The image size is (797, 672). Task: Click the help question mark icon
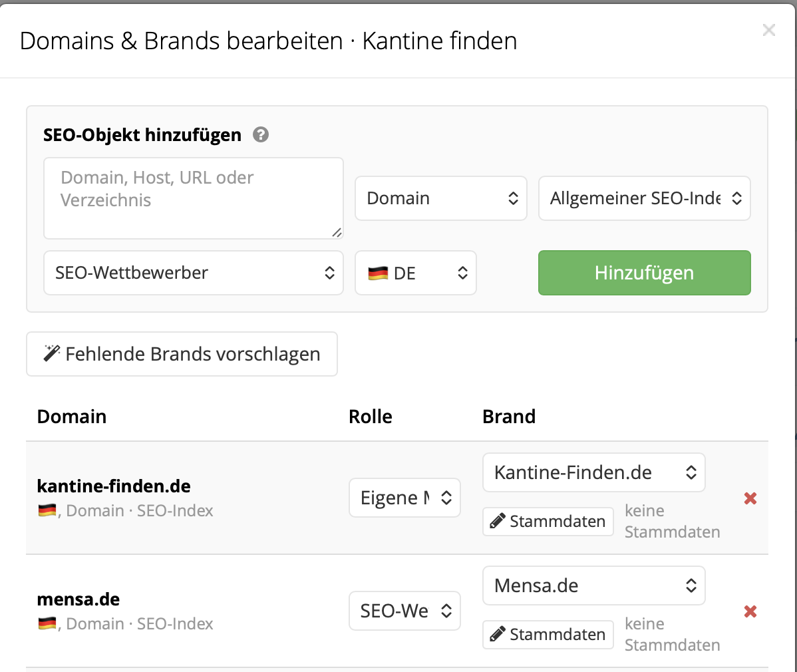261,134
